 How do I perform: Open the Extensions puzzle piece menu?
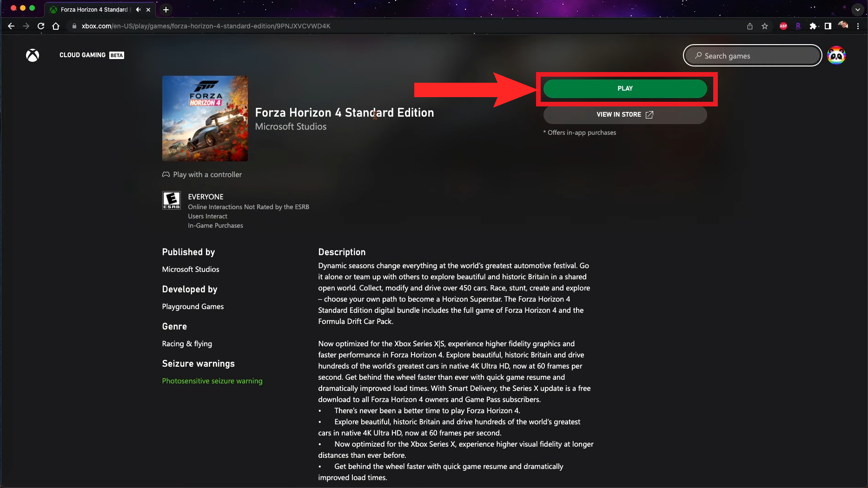click(813, 26)
